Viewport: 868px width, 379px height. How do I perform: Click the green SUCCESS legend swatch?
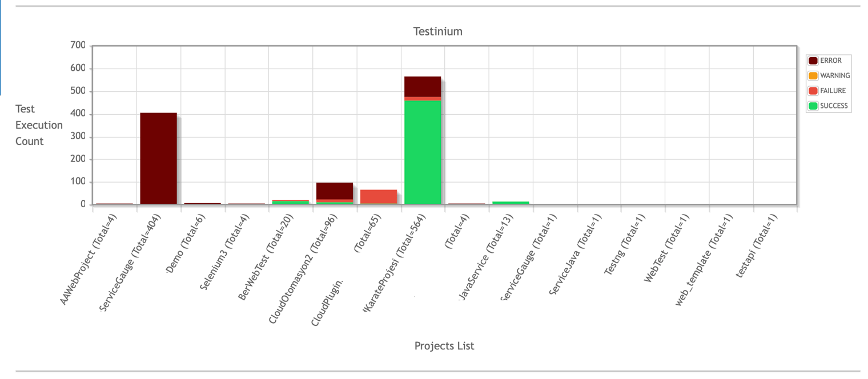click(x=813, y=106)
